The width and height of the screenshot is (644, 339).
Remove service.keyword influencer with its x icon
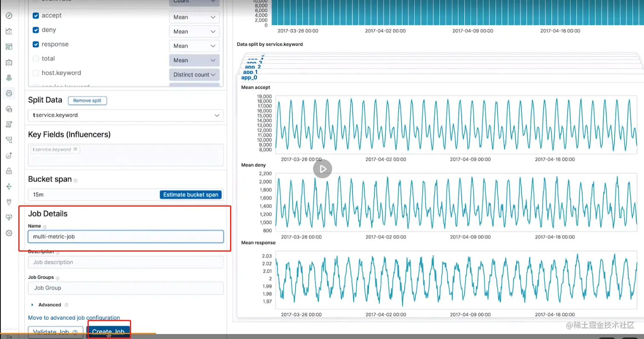click(75, 149)
